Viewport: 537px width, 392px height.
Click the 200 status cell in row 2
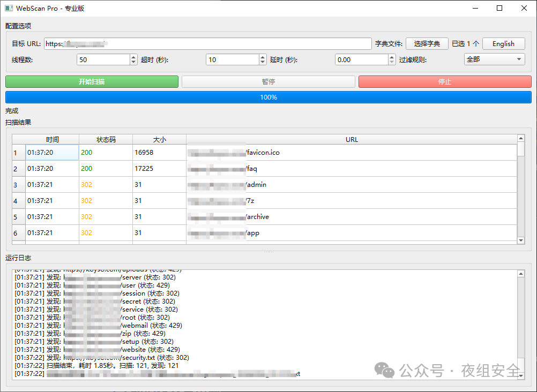pos(106,169)
